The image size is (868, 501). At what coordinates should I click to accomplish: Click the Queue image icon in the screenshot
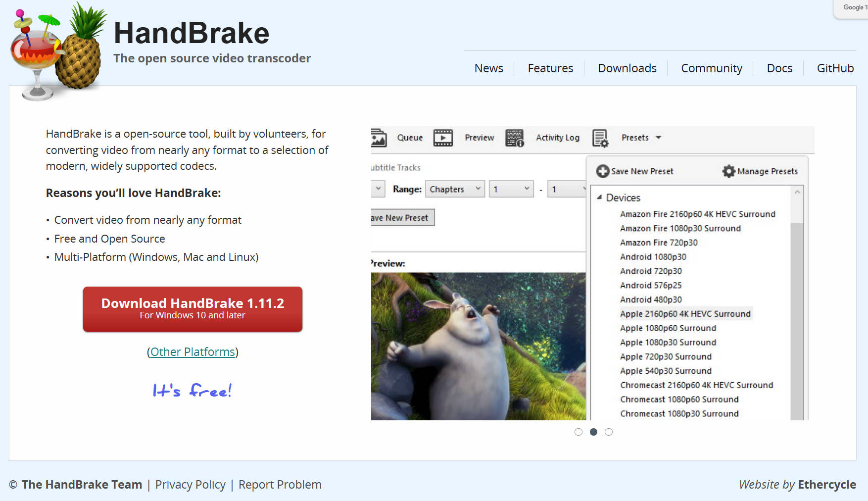pos(379,138)
